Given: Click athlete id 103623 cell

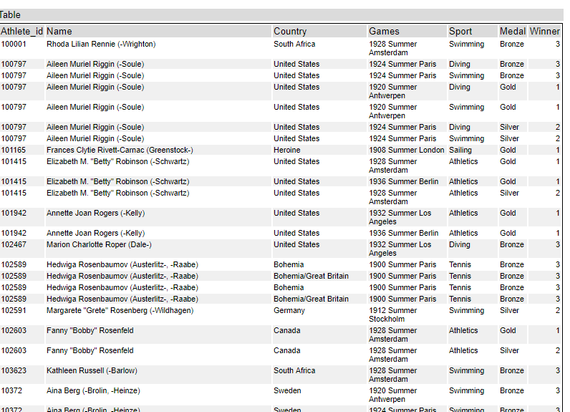Looking at the screenshot, I should click(22, 375).
